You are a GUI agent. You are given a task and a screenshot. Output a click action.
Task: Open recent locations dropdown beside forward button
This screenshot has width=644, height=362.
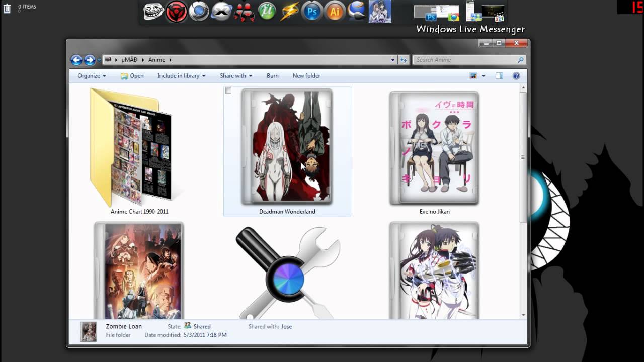point(99,60)
